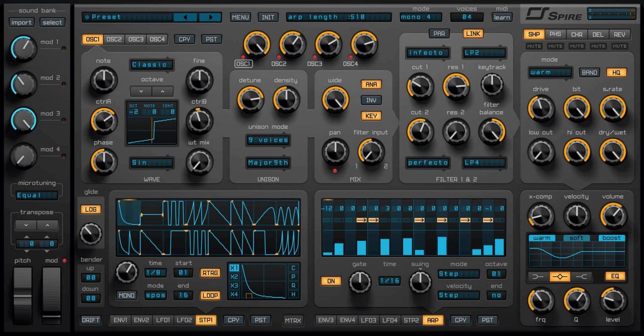Click the OSC4 level knob in the mixer
The image size is (644, 336).
[364, 44]
